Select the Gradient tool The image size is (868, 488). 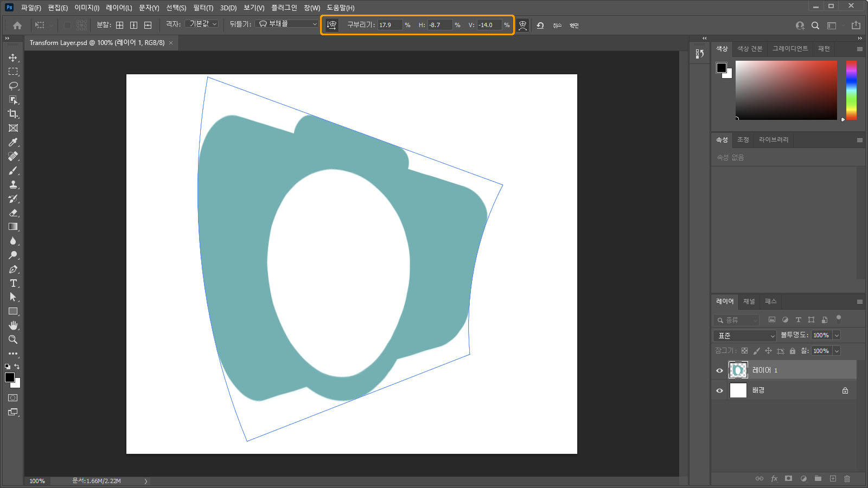[x=13, y=227]
